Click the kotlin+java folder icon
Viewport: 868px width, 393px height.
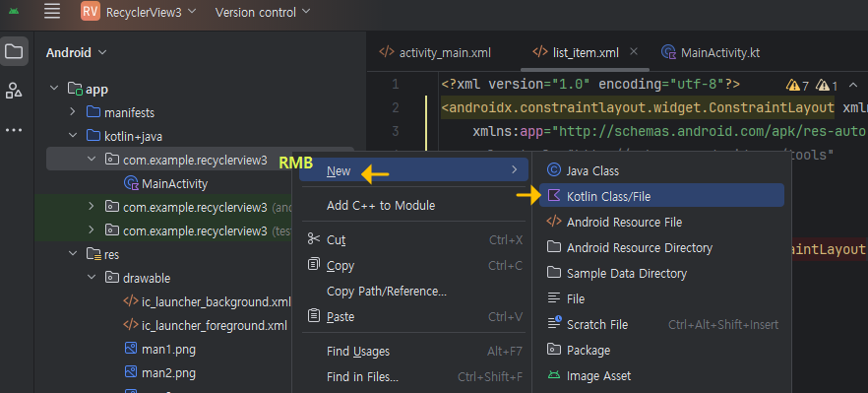point(93,136)
